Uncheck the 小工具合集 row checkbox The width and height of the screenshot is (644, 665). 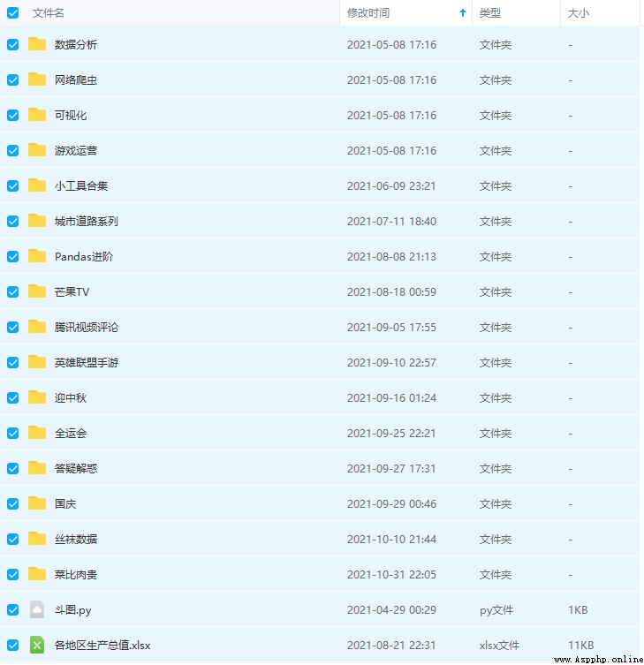12,185
